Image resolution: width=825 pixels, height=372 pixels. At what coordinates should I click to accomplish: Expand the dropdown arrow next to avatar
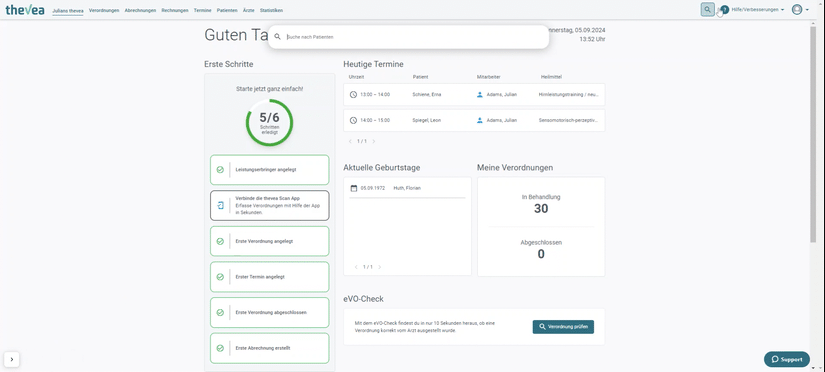coord(808,10)
